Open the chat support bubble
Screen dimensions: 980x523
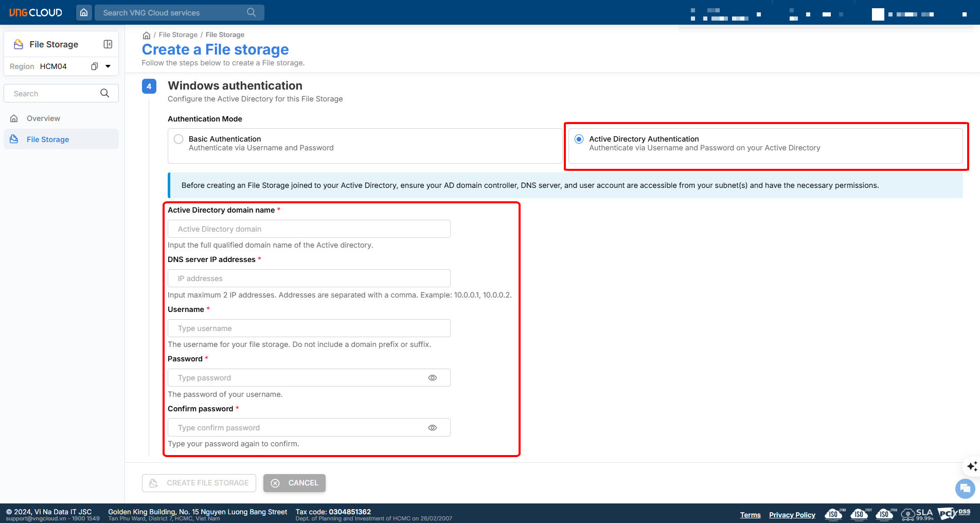coord(965,489)
